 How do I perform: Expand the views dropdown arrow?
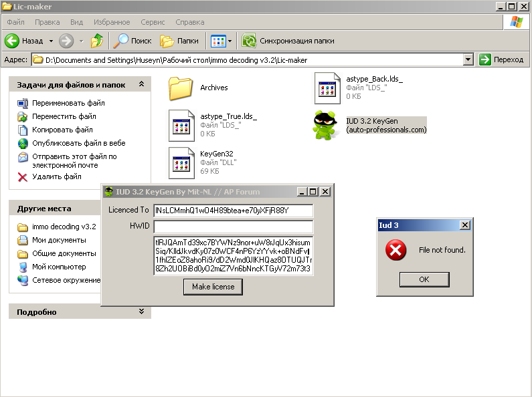tap(230, 41)
